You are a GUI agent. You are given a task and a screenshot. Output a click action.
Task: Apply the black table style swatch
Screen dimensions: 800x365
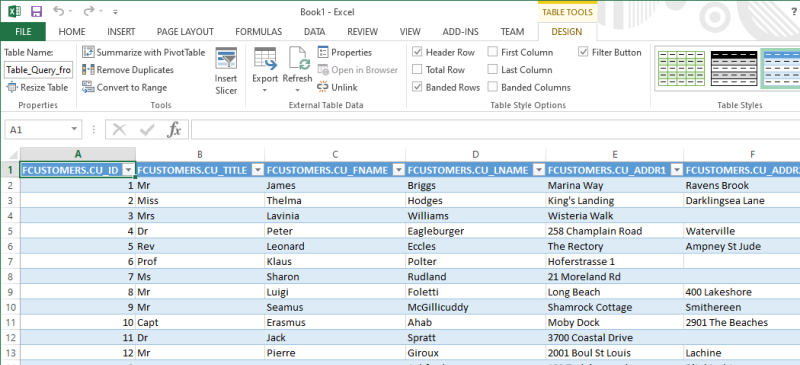click(x=733, y=68)
